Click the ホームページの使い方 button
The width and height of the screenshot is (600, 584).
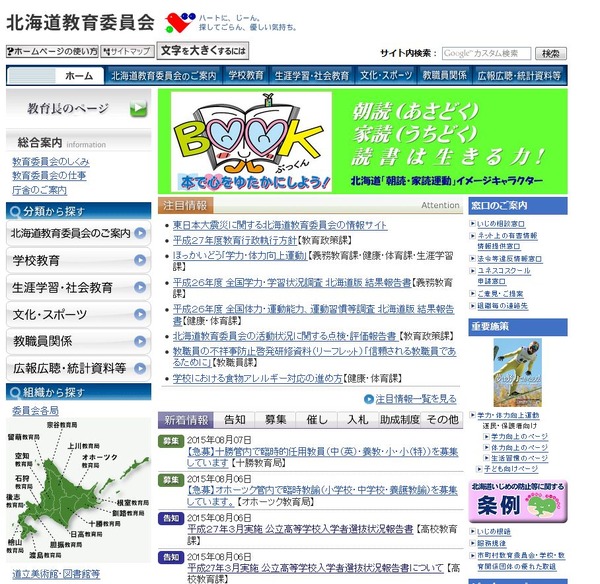coord(52,51)
